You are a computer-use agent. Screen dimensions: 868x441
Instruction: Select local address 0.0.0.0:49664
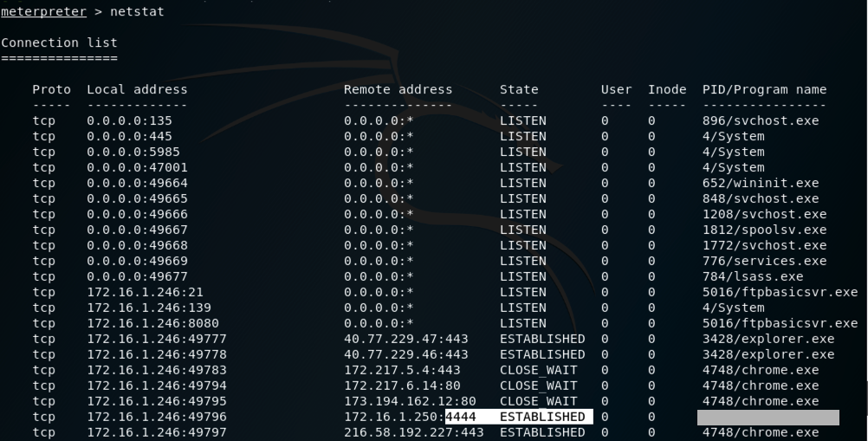coord(137,183)
